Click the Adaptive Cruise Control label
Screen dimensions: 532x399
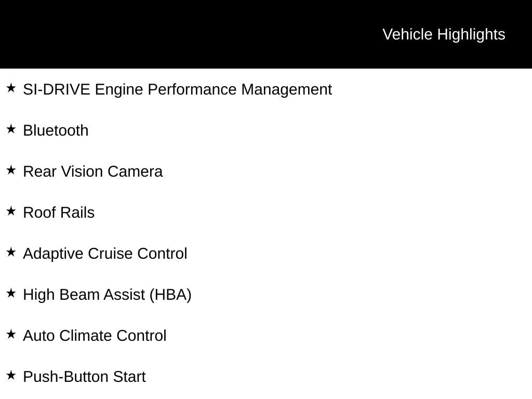(105, 254)
